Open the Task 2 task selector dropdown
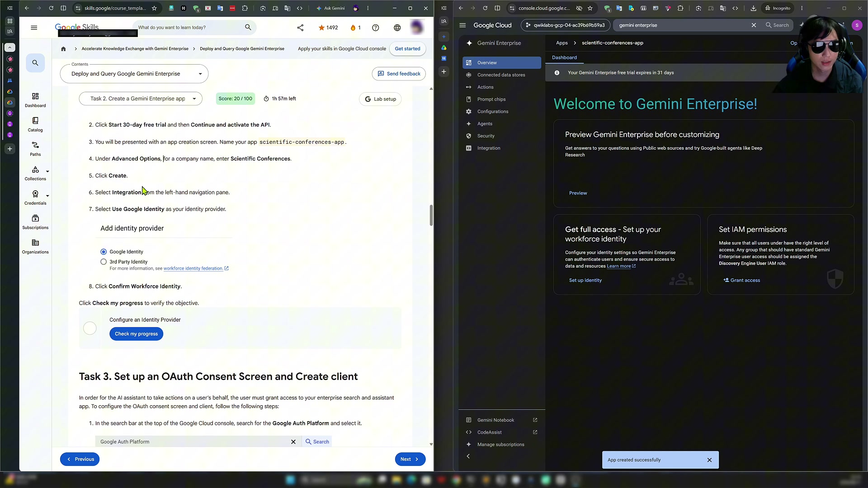868x488 pixels. pos(141,99)
